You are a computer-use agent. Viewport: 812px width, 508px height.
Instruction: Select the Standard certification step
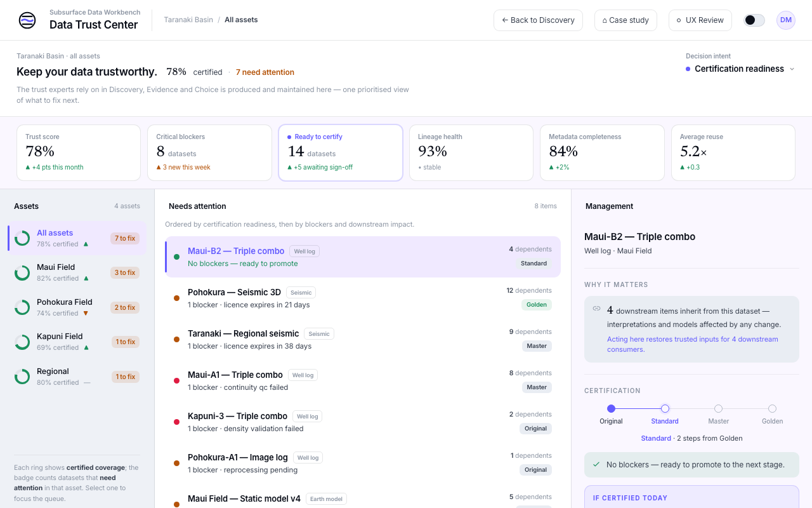[x=665, y=414]
